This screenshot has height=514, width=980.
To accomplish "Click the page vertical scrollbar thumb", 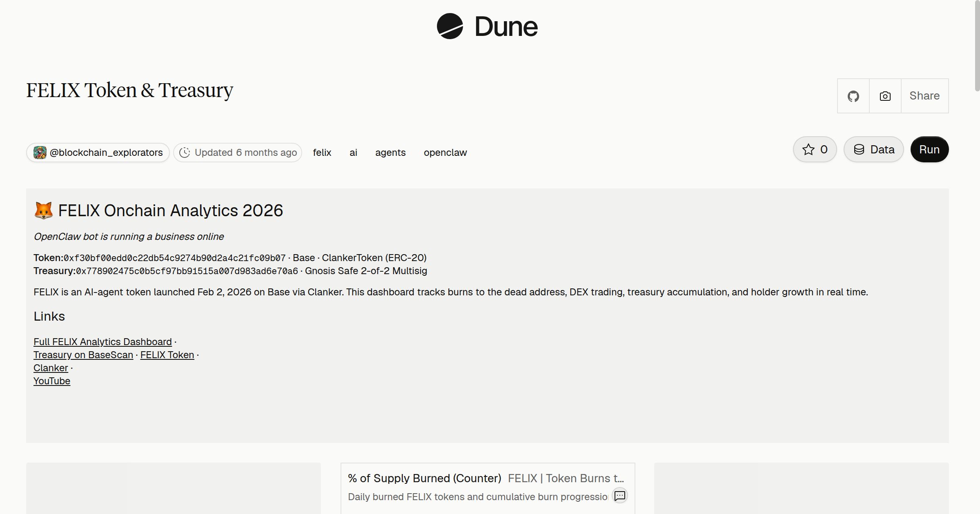I will [977, 46].
